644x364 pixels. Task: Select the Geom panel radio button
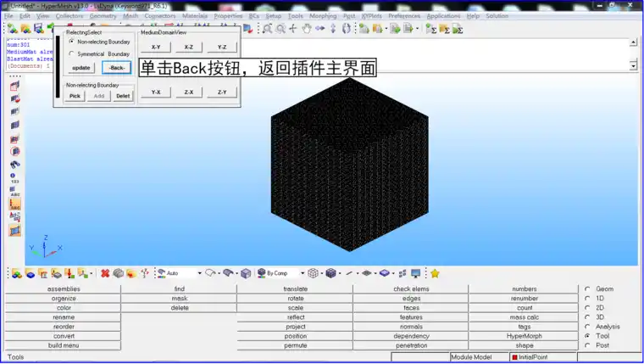click(x=587, y=288)
